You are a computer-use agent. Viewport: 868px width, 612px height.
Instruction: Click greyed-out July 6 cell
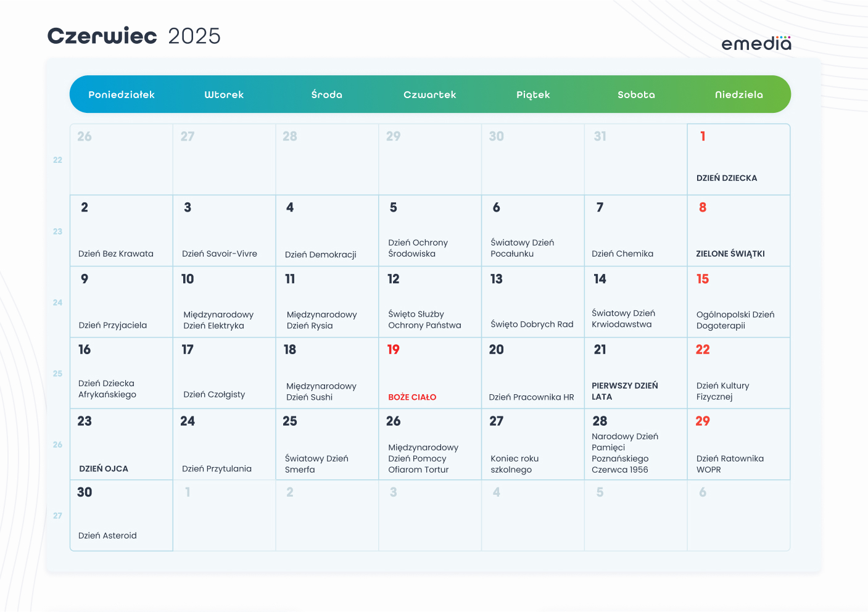(738, 515)
